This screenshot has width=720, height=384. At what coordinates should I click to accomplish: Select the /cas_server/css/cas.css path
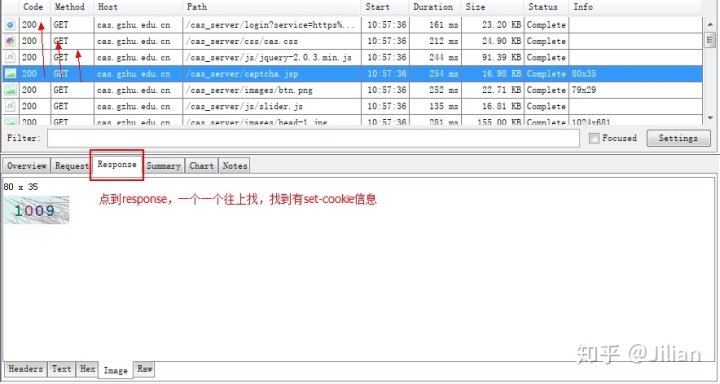point(242,41)
